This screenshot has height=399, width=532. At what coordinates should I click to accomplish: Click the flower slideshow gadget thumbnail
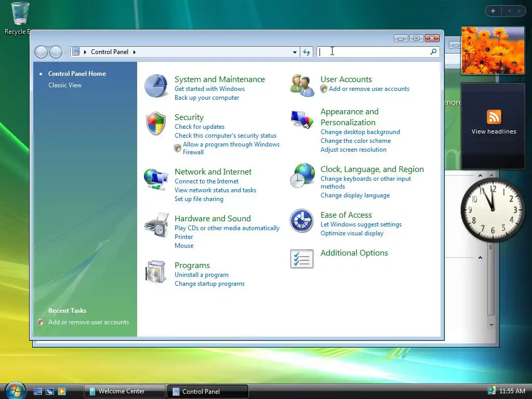493,50
